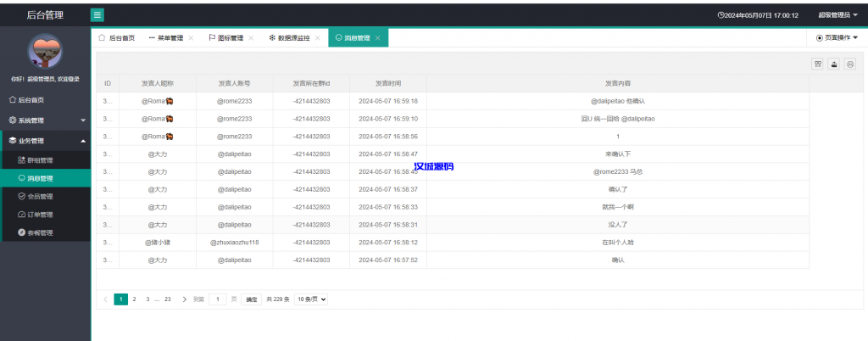Open the 10 条/页 page size selector

(311, 299)
